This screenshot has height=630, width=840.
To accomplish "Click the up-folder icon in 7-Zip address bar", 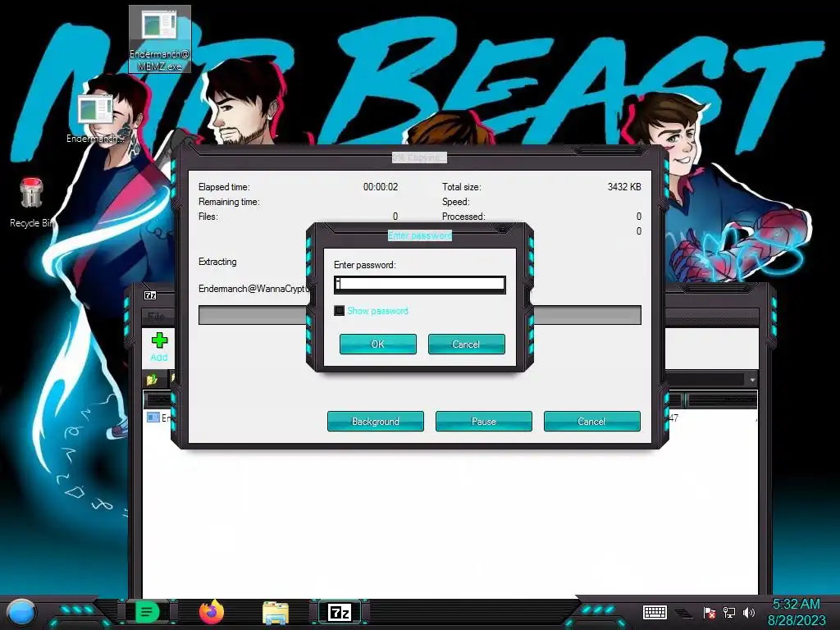I will 152,379.
